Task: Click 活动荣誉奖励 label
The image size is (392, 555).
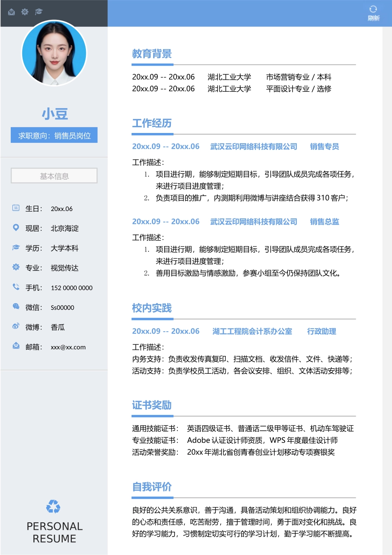Action: point(155,452)
